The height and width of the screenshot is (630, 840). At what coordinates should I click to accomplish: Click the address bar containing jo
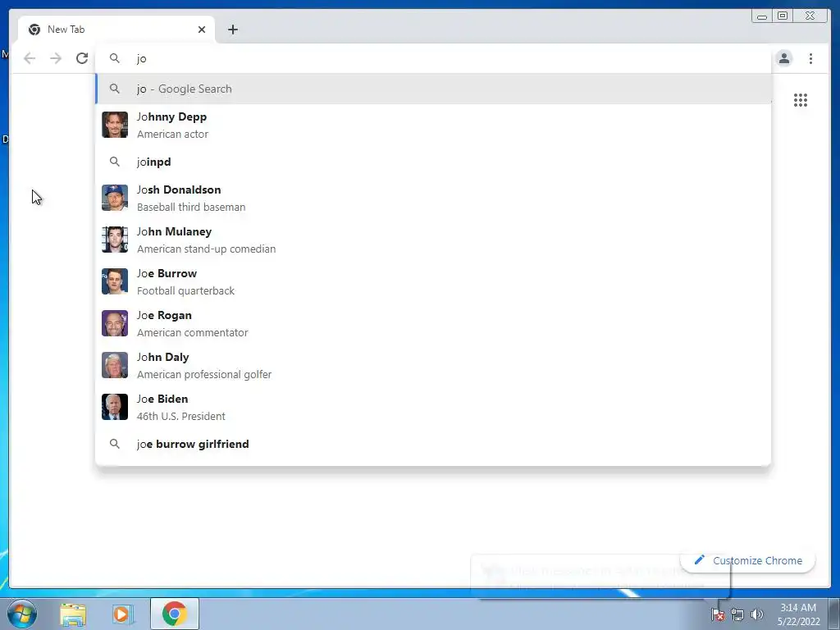(433, 58)
